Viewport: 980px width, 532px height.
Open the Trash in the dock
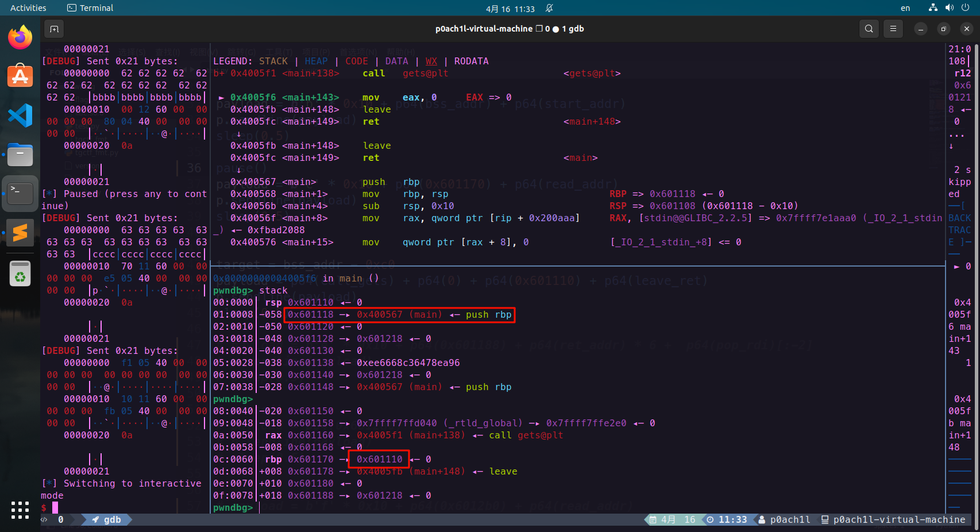click(x=20, y=272)
